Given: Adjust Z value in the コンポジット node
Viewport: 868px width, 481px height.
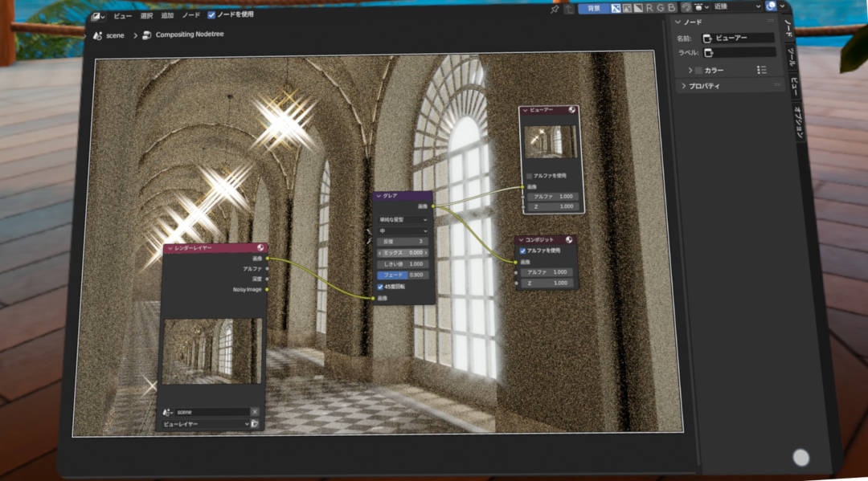Looking at the screenshot, I should pyautogui.click(x=547, y=283).
